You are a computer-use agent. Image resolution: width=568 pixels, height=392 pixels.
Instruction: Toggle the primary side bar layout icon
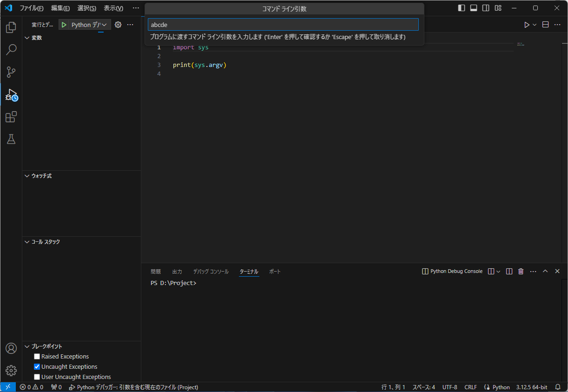point(462,8)
